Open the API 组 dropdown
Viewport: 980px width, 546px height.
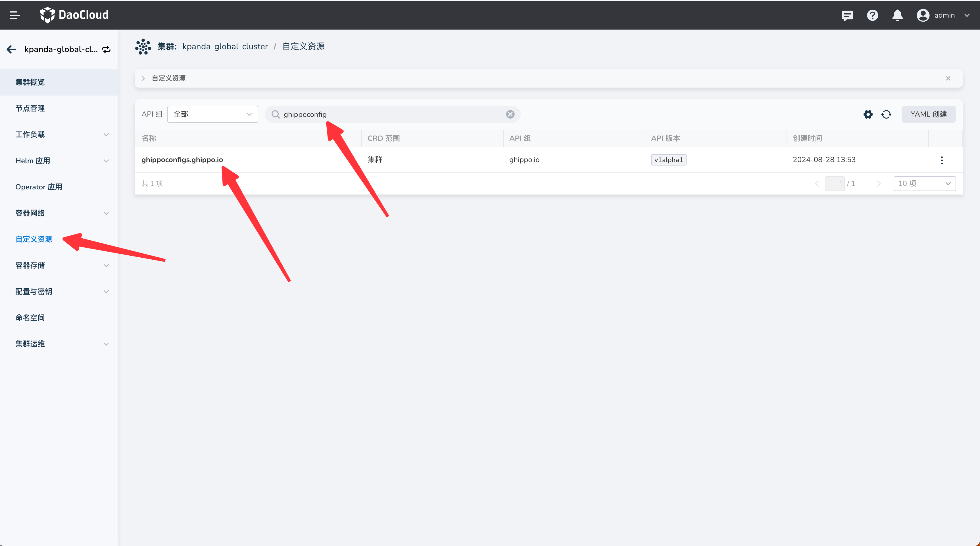point(212,114)
